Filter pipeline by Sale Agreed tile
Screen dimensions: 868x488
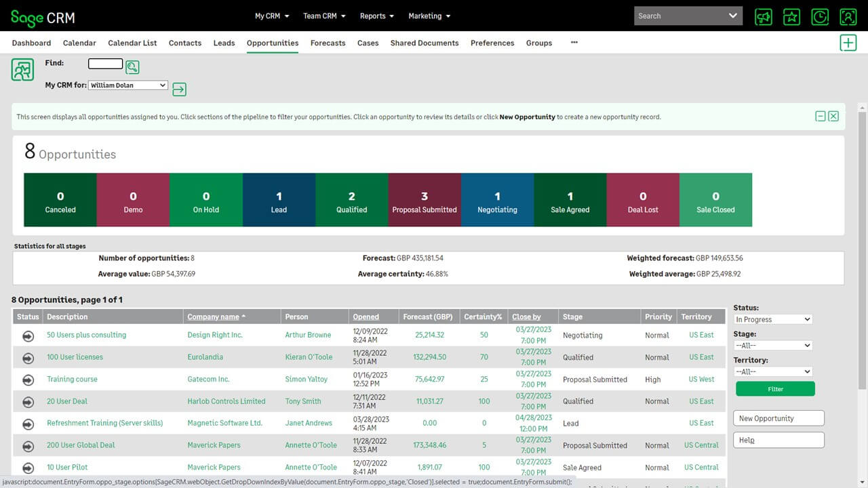click(570, 200)
